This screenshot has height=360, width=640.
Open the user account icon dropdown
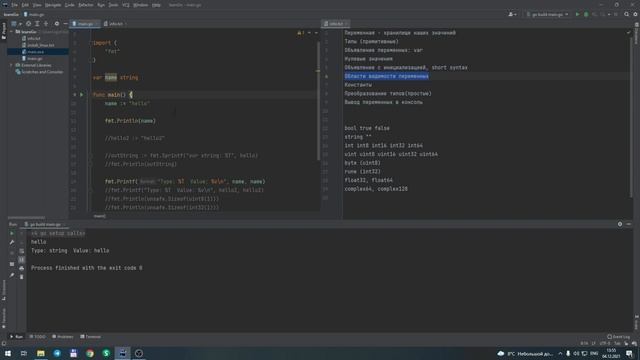(x=512, y=14)
